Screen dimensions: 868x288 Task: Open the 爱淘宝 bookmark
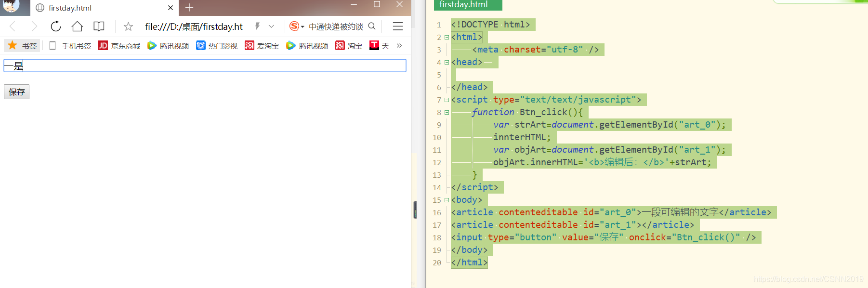pyautogui.click(x=262, y=46)
